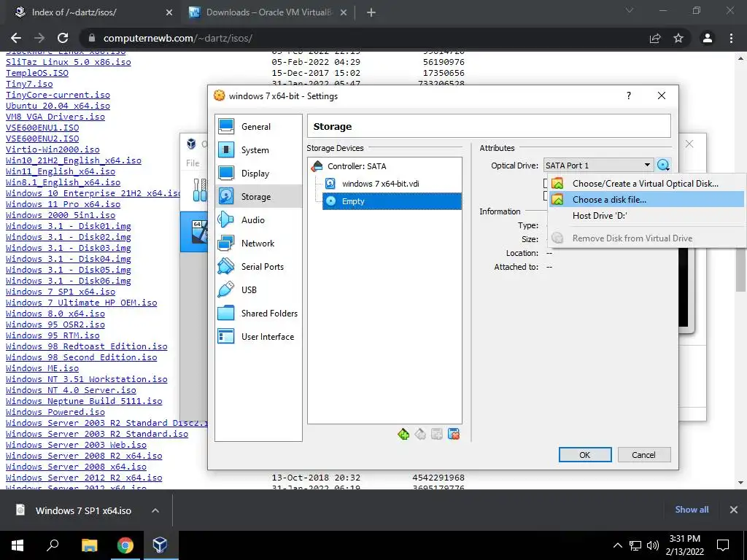Image resolution: width=747 pixels, height=560 pixels.
Task: Click the Settings dialog help question mark
Action: click(629, 96)
